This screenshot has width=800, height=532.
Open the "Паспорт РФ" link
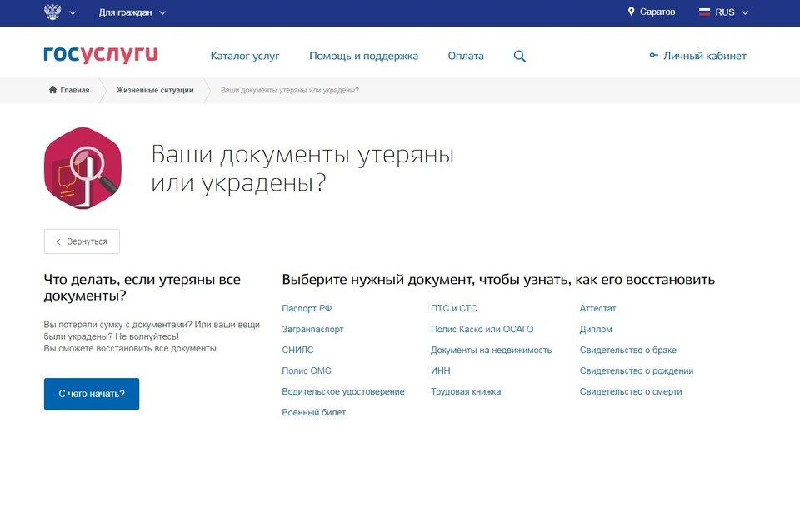pos(307,308)
